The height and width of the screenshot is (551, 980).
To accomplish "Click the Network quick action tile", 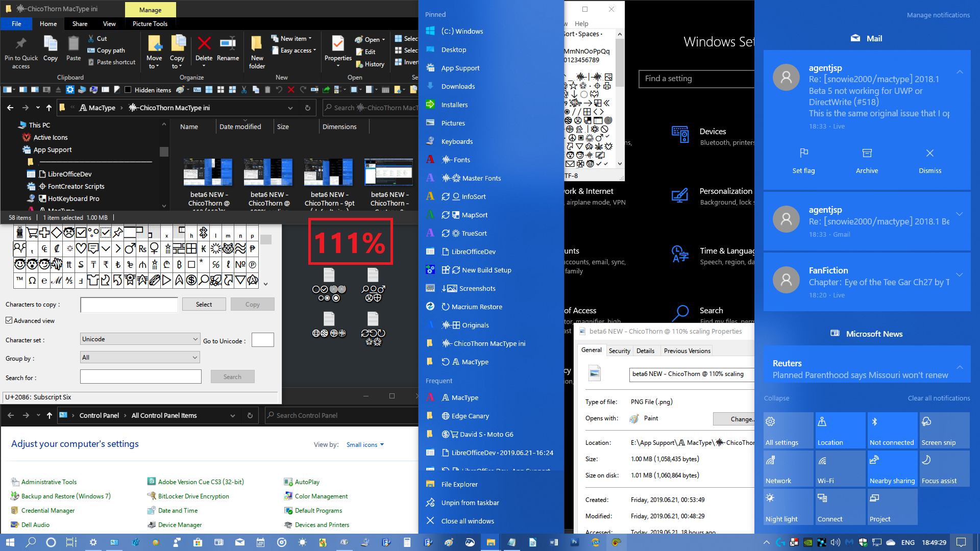I will pyautogui.click(x=788, y=468).
